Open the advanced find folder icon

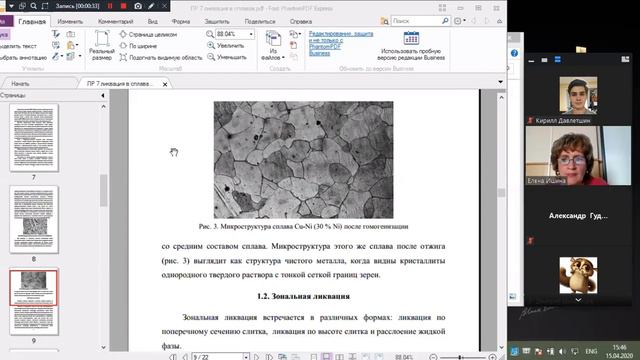(x=384, y=21)
